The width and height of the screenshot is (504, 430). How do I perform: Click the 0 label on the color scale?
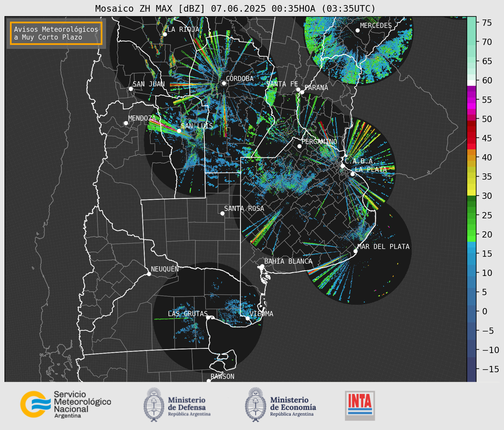tap(484, 311)
